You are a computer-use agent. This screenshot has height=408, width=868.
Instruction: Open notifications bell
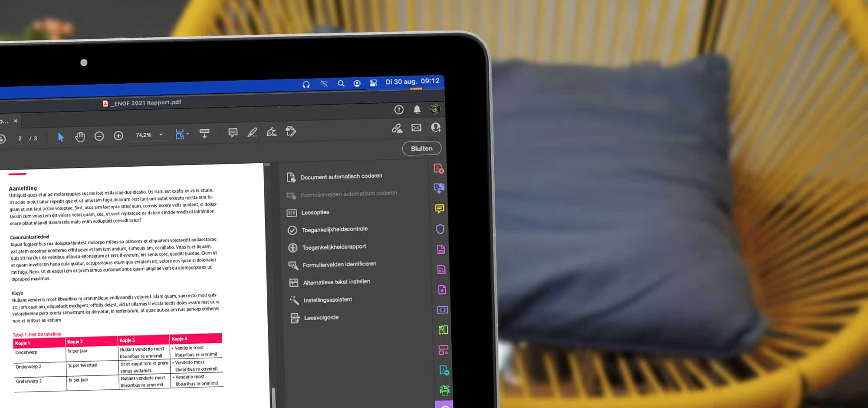(x=417, y=109)
